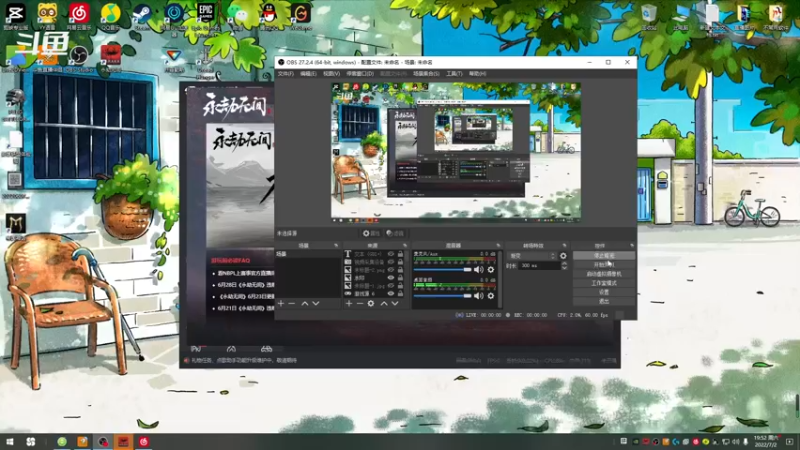The image size is (800, 450).
Task: Click the 滤镜 filters button
Action: 395,233
